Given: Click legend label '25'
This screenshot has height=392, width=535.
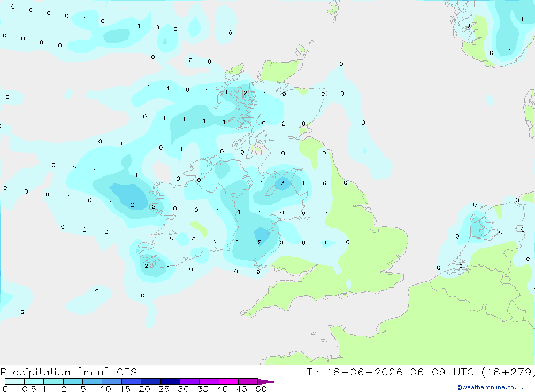Looking at the screenshot, I should (x=164, y=389).
